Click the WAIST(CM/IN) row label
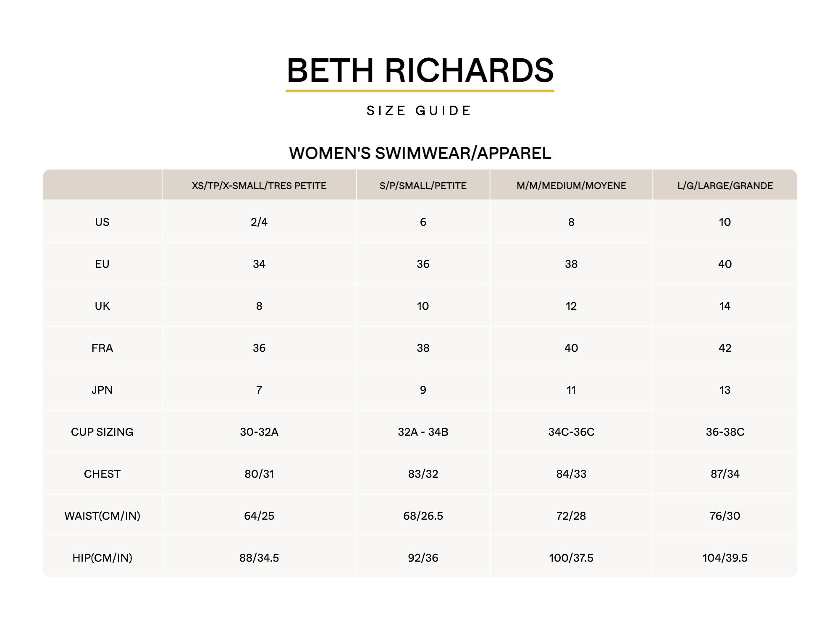The image size is (840, 633). [x=102, y=516]
